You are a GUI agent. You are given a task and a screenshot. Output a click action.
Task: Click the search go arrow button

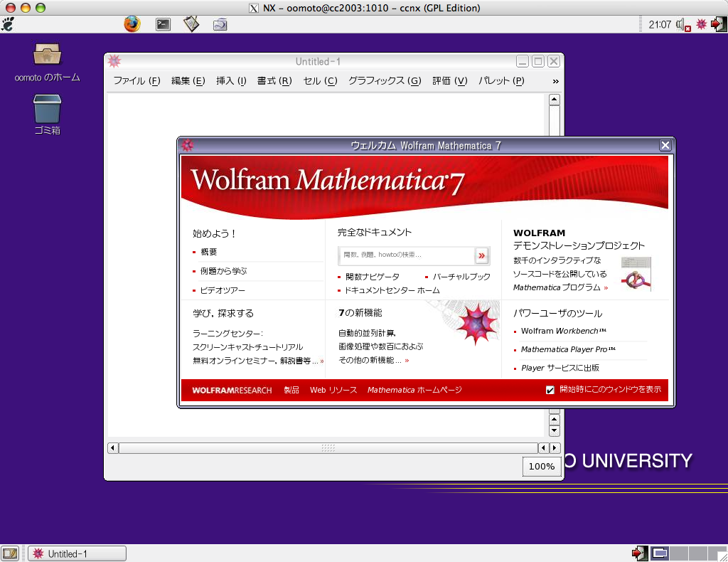481,255
